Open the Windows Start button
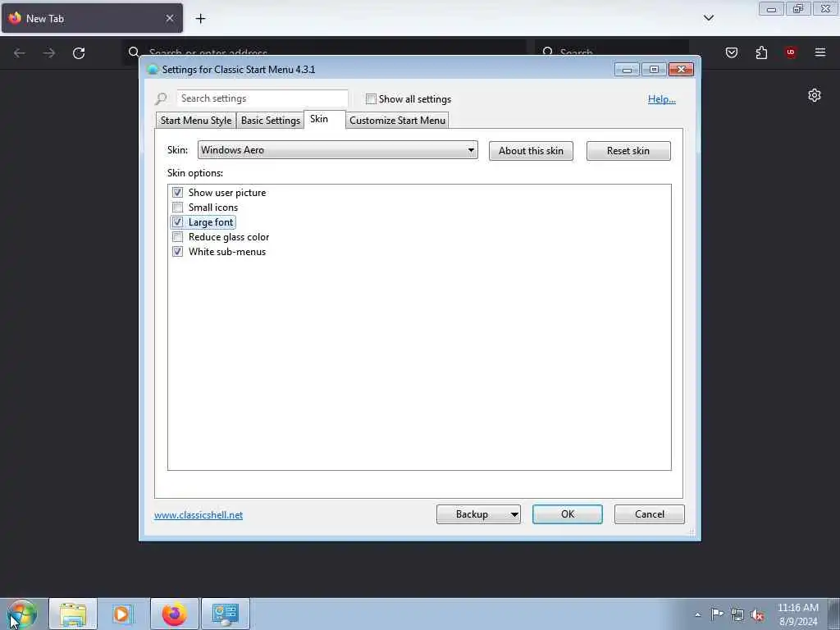The height and width of the screenshot is (630, 840). tap(22, 614)
